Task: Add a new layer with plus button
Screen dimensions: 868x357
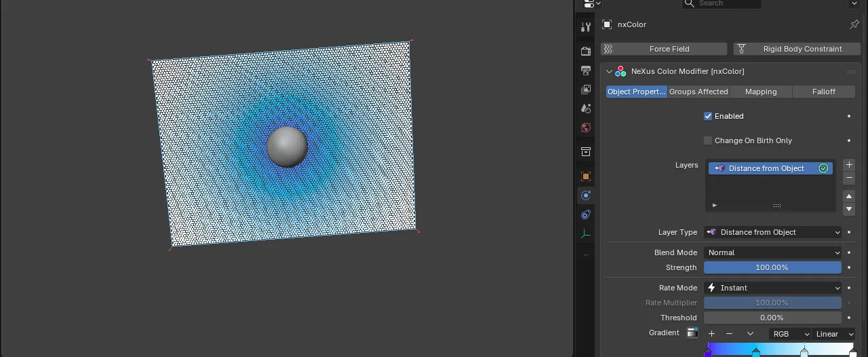Action: coord(849,165)
